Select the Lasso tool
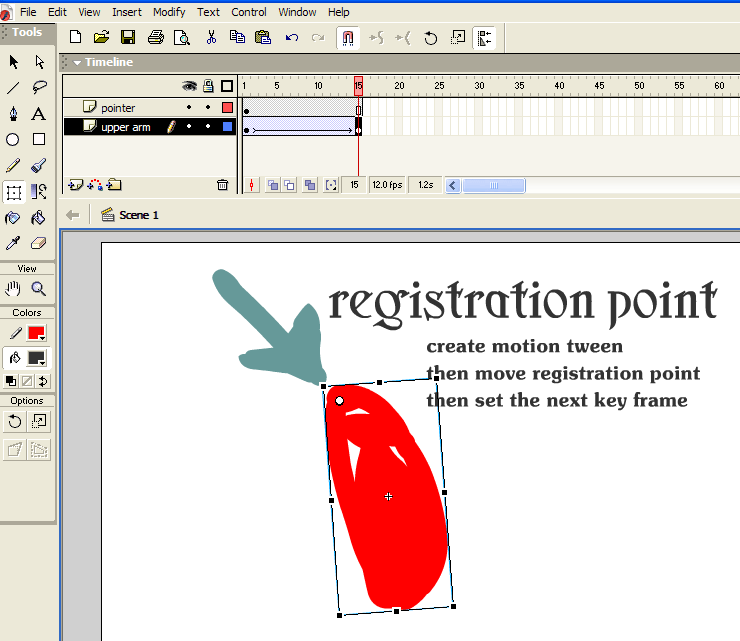Viewport: 740px width, 641px height. (x=39, y=88)
